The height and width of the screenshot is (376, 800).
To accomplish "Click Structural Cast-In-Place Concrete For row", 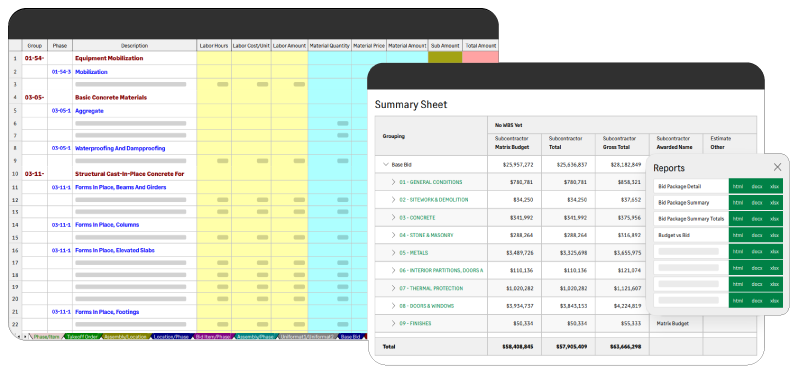I will (130, 174).
